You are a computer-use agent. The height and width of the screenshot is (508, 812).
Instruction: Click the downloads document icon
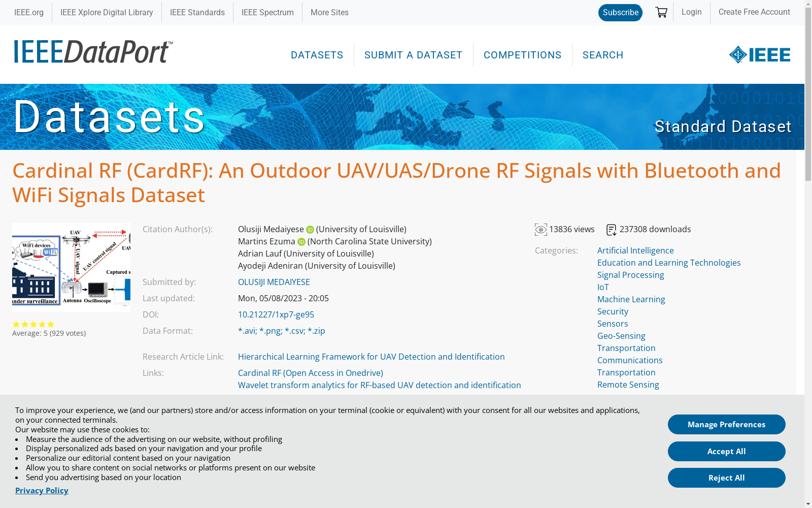coord(612,230)
